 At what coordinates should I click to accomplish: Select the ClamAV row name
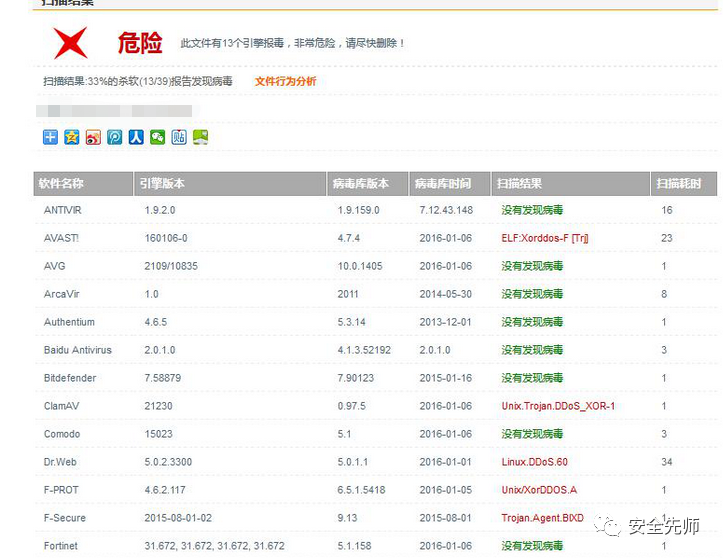(x=61, y=406)
